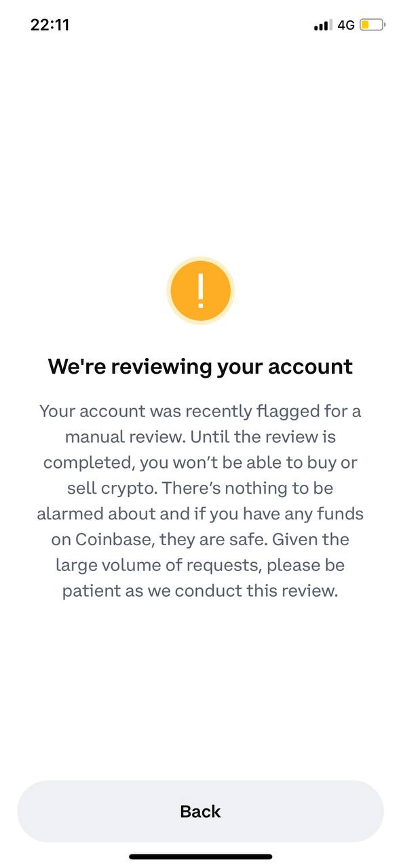Tap the line "completed, you won't be able"
401x868 pixels.
200,462
